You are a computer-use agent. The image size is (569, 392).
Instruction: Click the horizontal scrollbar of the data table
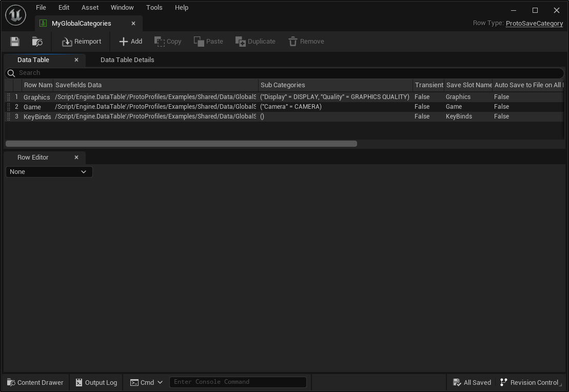pos(181,144)
